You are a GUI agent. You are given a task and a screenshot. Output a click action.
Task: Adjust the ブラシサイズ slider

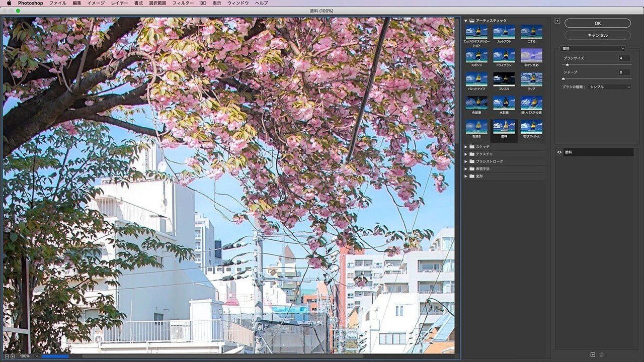567,65
